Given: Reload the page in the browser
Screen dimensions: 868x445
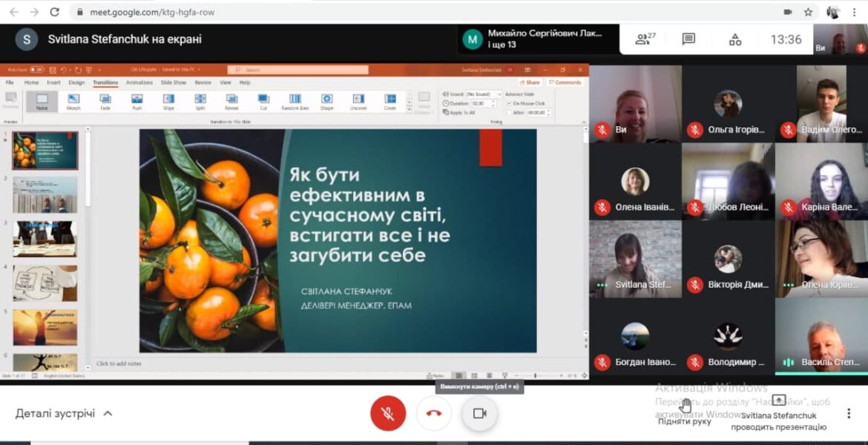Looking at the screenshot, I should 54,12.
